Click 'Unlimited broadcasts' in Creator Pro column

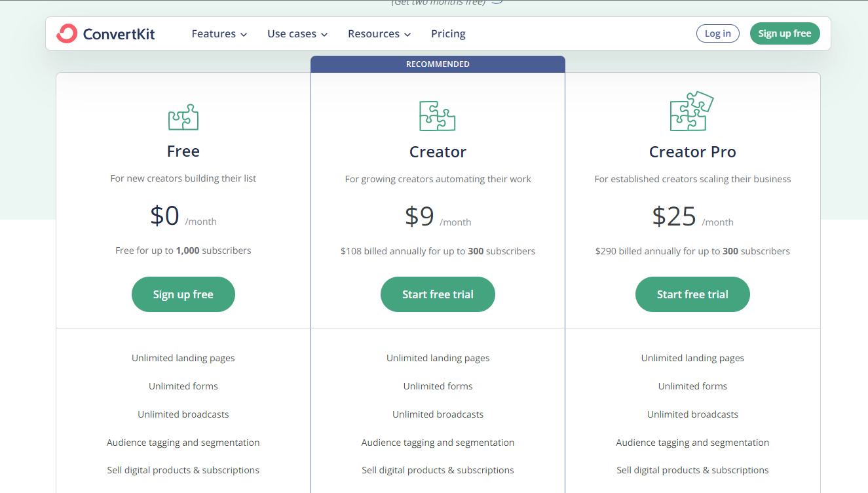692,414
